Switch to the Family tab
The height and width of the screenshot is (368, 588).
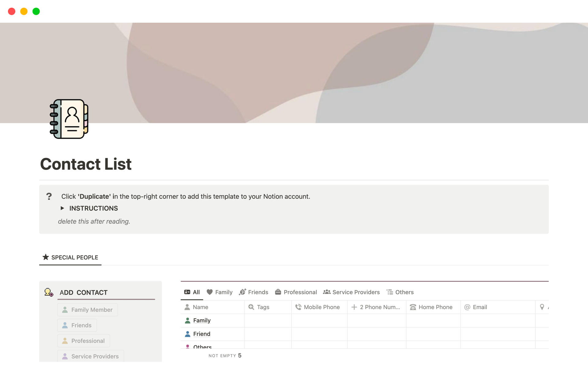[x=220, y=292]
